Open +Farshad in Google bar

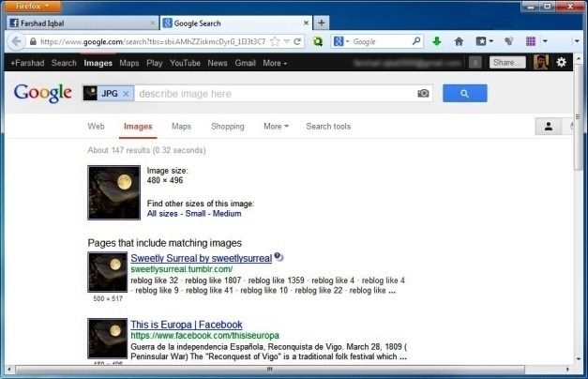(27, 63)
